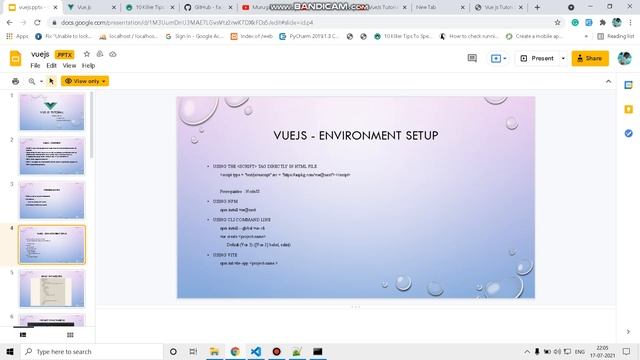The image size is (640, 360).
Task: Open the notification center icon
Action: (x=626, y=351)
